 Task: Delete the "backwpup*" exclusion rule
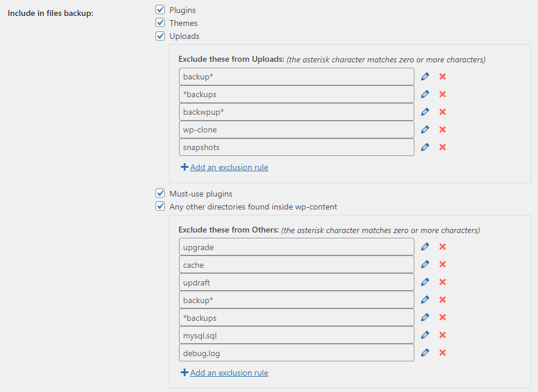pyautogui.click(x=442, y=111)
